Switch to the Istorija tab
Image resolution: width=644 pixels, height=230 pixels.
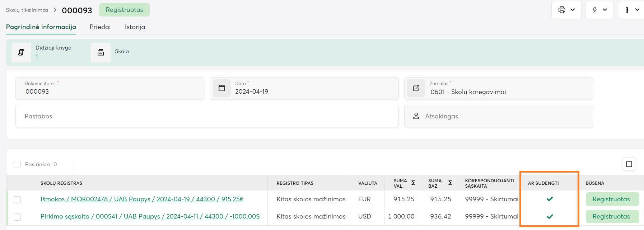pyautogui.click(x=135, y=27)
